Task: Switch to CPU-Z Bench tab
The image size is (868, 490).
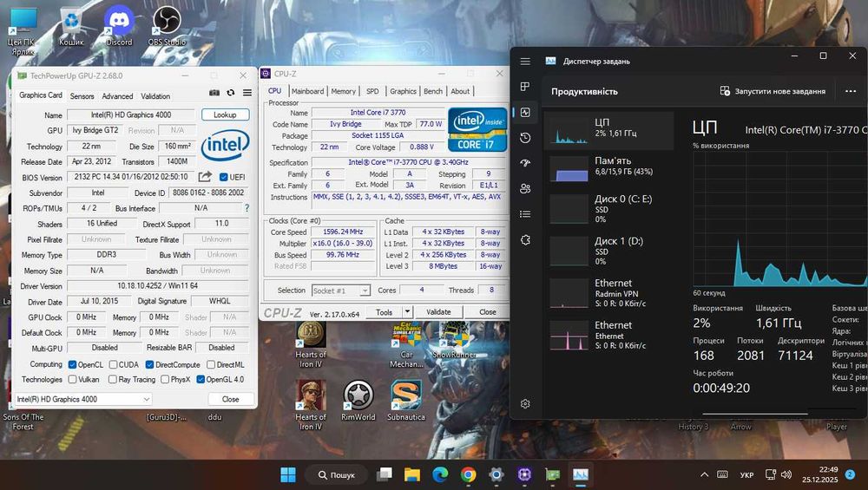Action: (x=433, y=91)
